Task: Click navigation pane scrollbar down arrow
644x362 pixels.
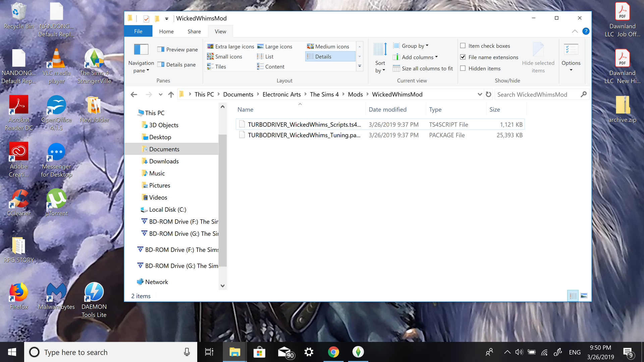Action: pos(222,286)
